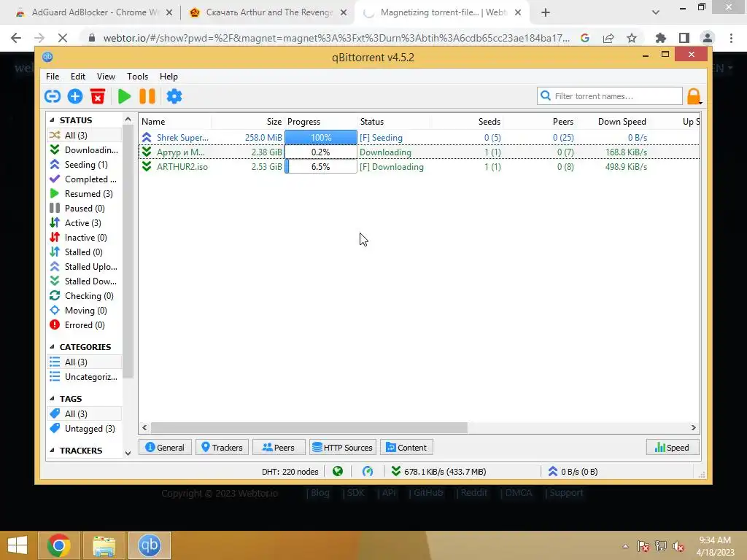Filter by Stalled (0) status
This screenshot has width=747, height=560.
point(84,252)
